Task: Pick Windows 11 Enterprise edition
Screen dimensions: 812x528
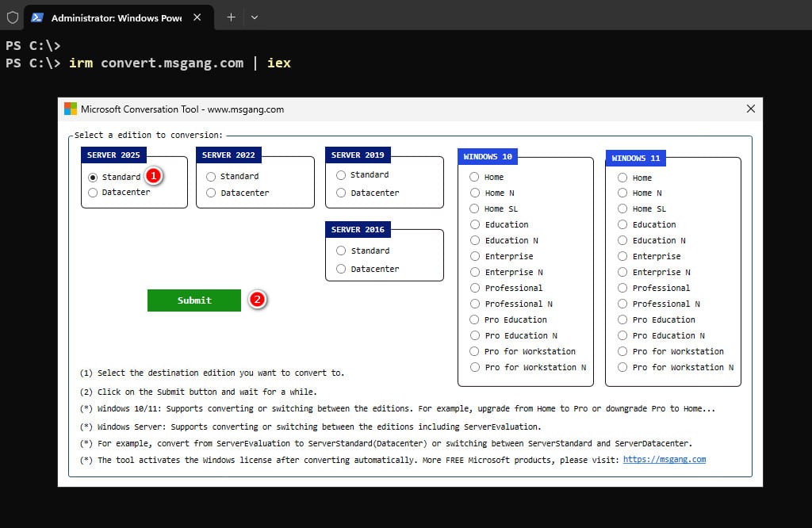Action: coord(622,256)
